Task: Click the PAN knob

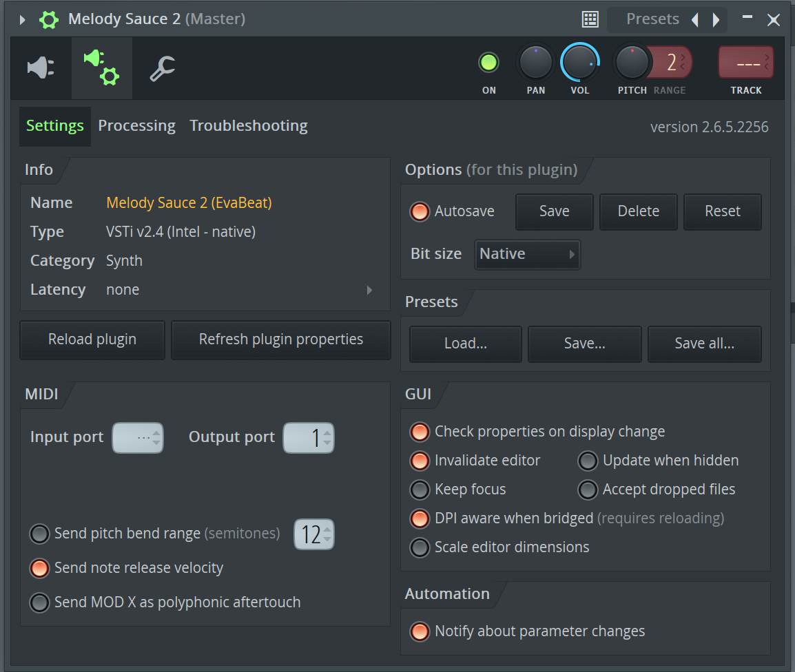Action: pos(535,63)
